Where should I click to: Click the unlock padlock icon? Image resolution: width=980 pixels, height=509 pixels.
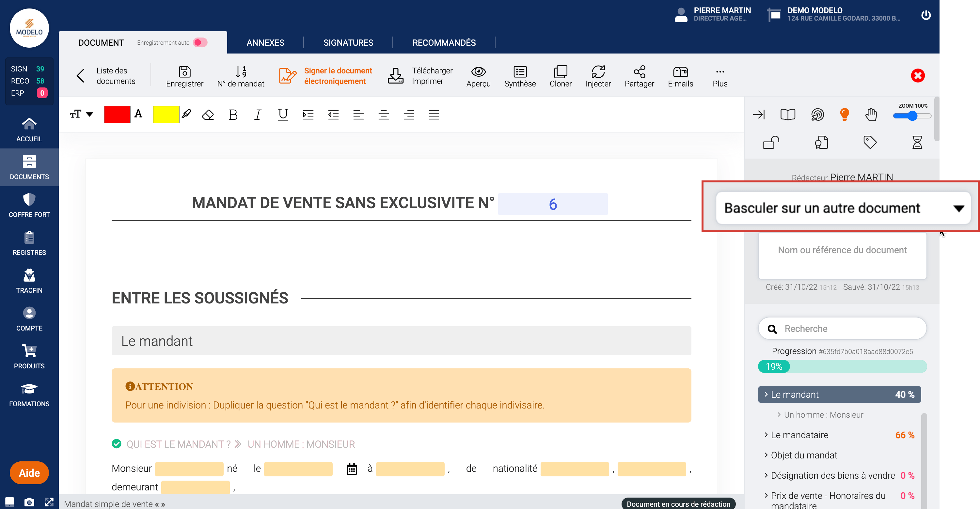tap(771, 142)
